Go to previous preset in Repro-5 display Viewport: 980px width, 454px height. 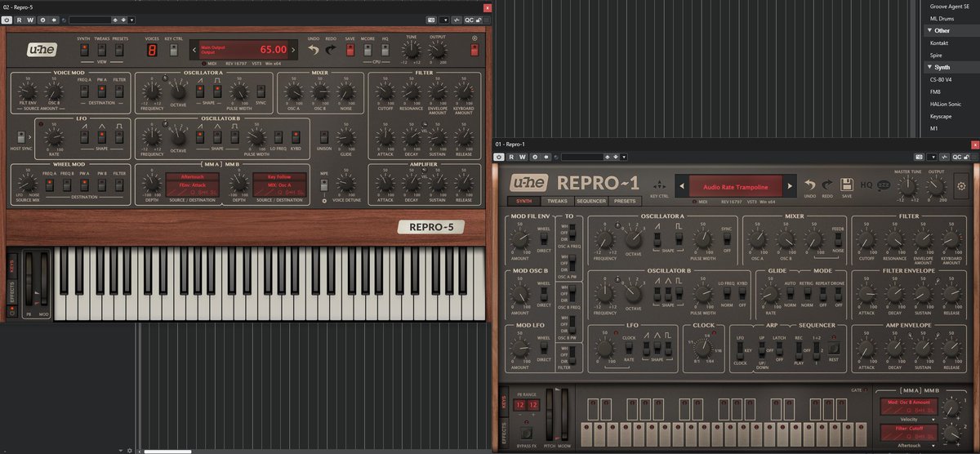pos(195,50)
